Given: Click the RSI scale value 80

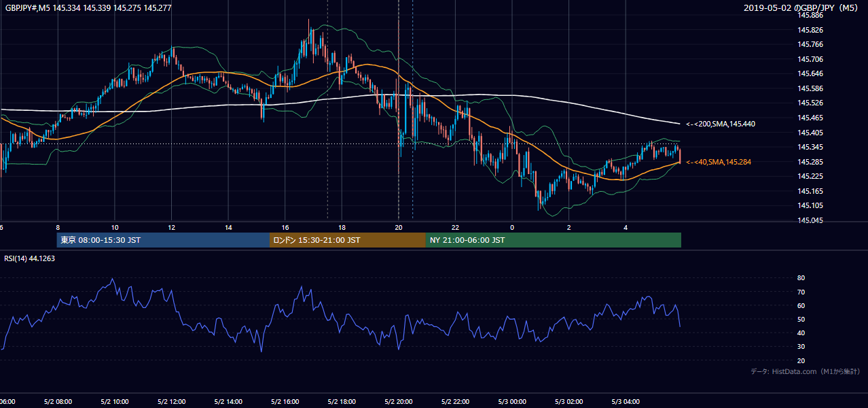Looking at the screenshot, I should [x=801, y=278].
